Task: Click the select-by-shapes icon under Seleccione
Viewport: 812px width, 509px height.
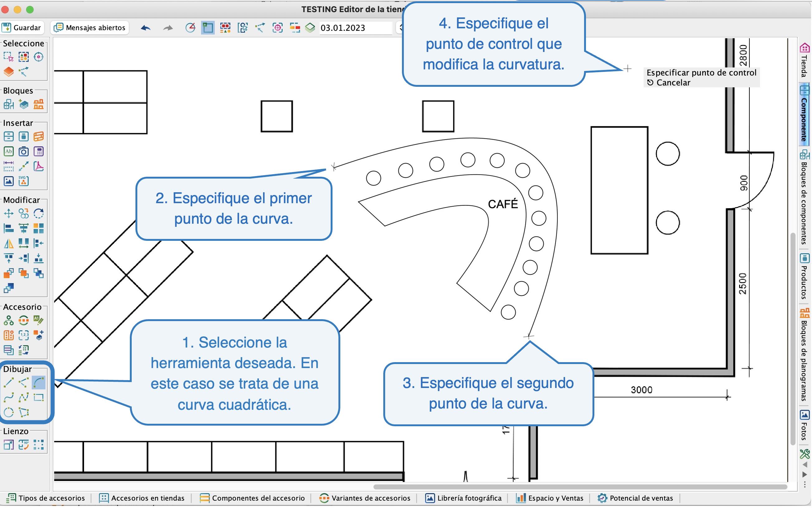Action: (24, 57)
